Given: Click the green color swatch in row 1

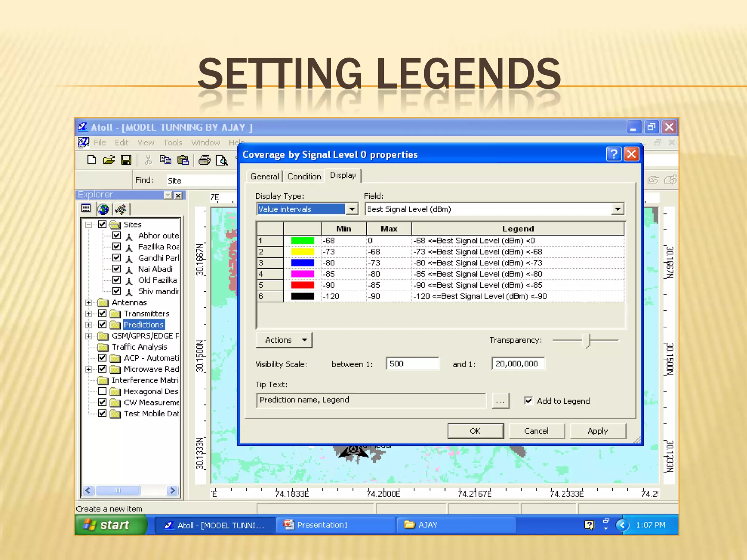Looking at the screenshot, I should point(302,241).
